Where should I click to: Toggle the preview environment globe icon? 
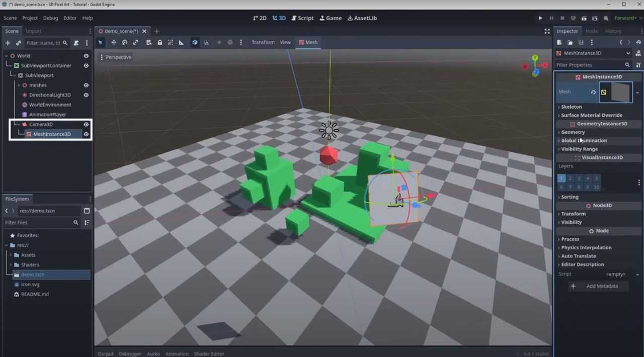click(230, 42)
